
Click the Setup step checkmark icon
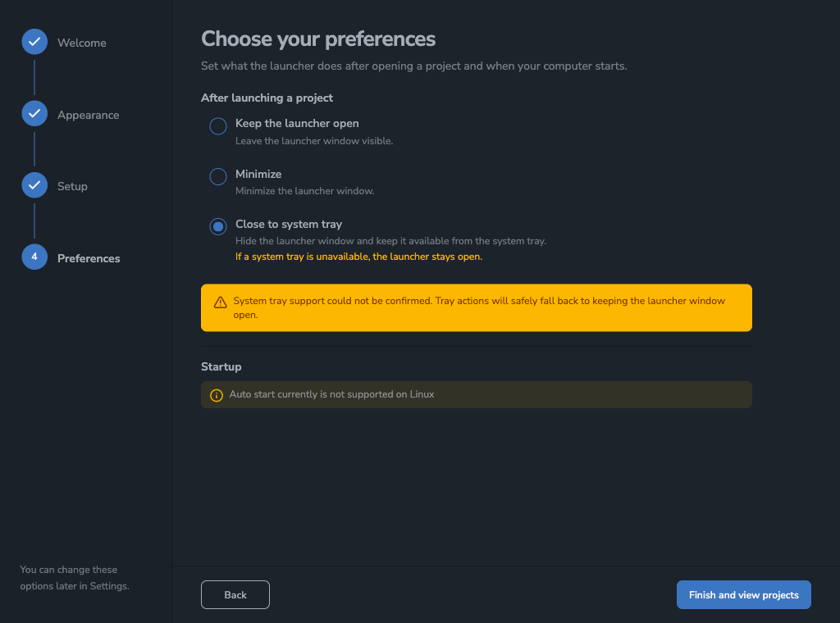pyautogui.click(x=34, y=185)
